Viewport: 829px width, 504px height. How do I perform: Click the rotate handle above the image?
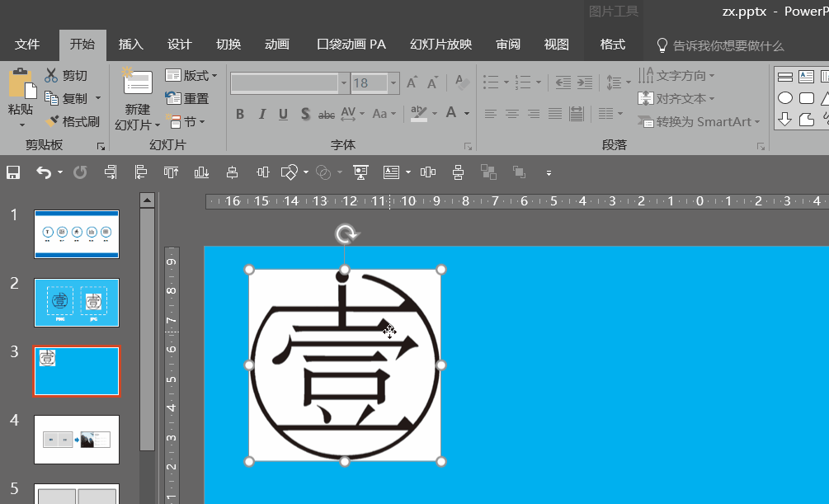click(x=346, y=233)
